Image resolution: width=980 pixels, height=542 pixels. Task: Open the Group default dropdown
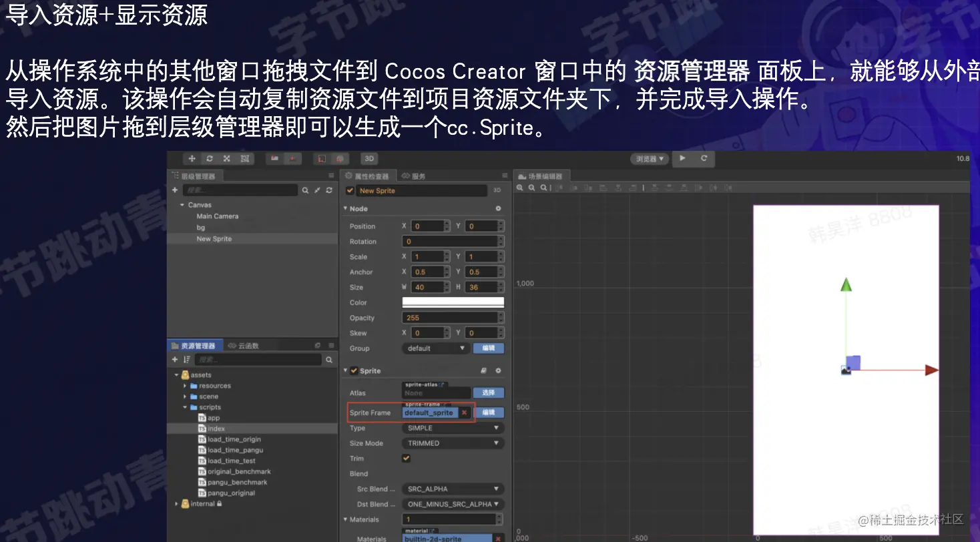[x=435, y=348]
